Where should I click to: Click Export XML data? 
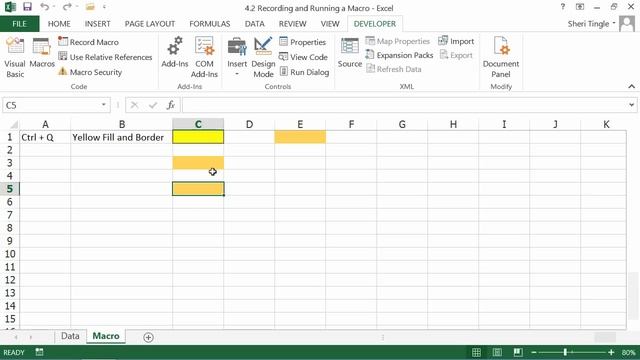456,55
